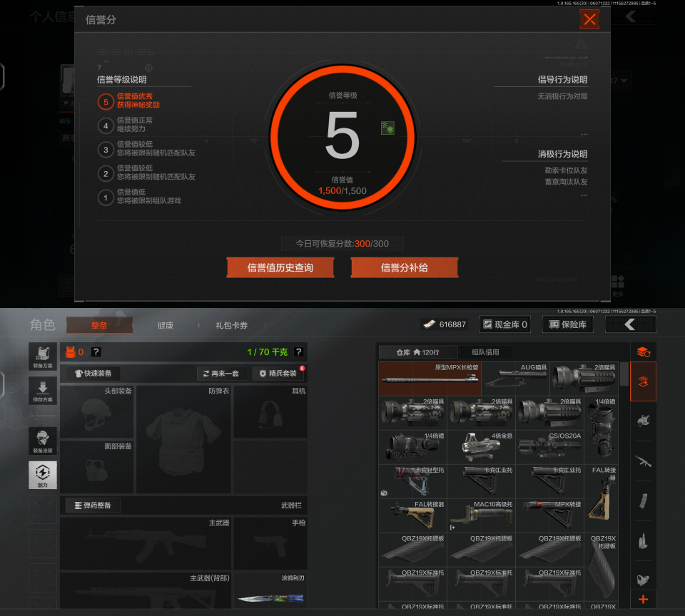The height and width of the screenshot is (616, 685).
Task: Select the 面部装备 mask slot
Action: tap(96, 467)
